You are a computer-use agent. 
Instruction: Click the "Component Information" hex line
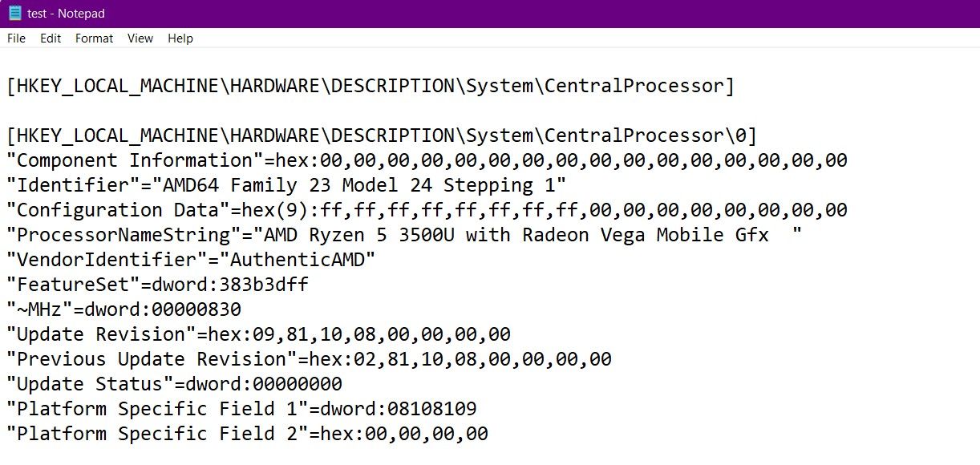(425, 160)
